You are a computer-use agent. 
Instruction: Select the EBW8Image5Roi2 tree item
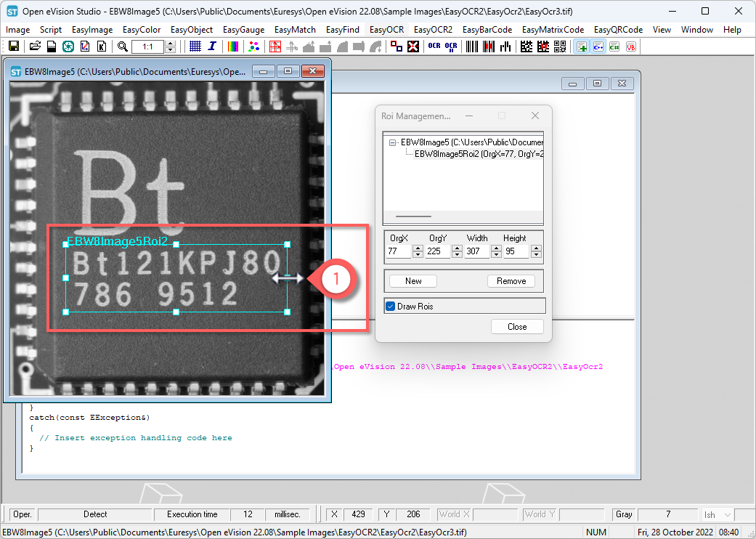click(x=479, y=154)
